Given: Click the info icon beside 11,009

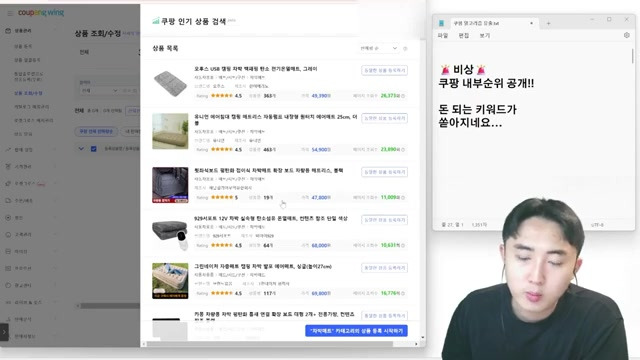Looking at the screenshot, I should coord(403,198).
